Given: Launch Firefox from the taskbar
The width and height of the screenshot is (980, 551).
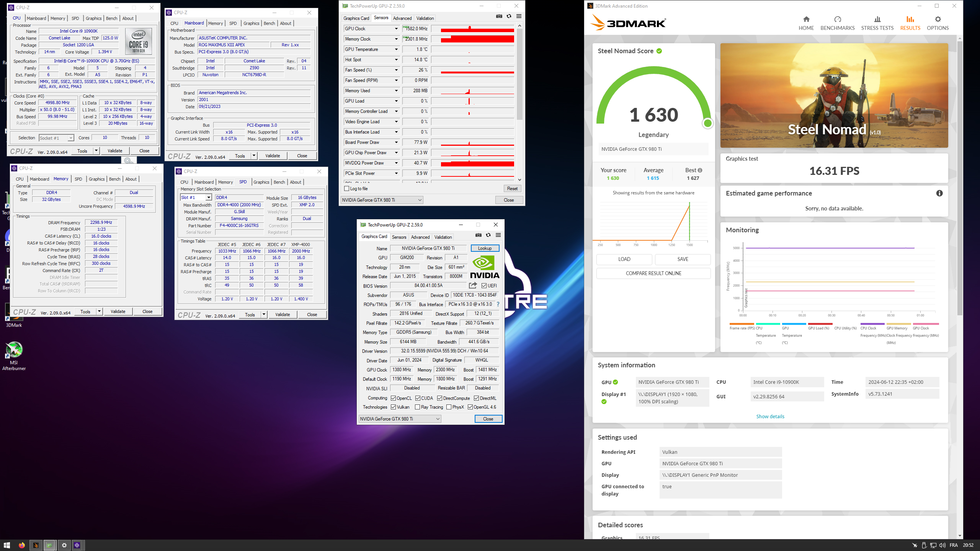Looking at the screenshot, I should (22, 545).
